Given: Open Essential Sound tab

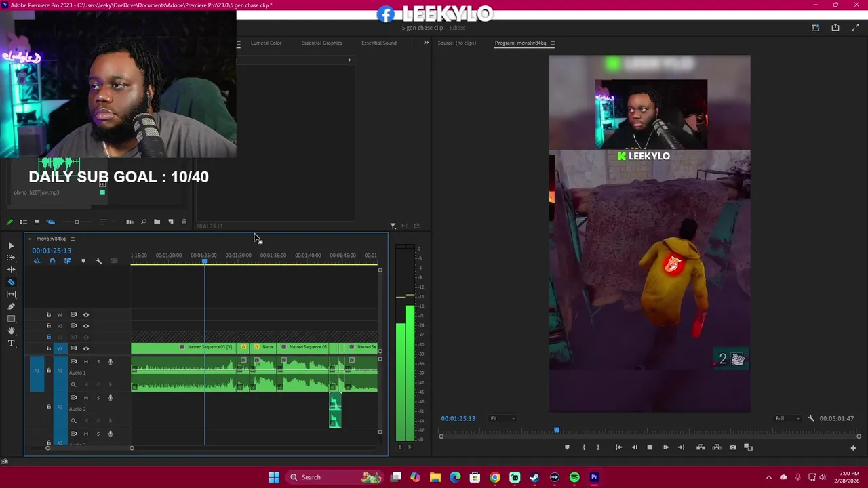Looking at the screenshot, I should pos(379,43).
